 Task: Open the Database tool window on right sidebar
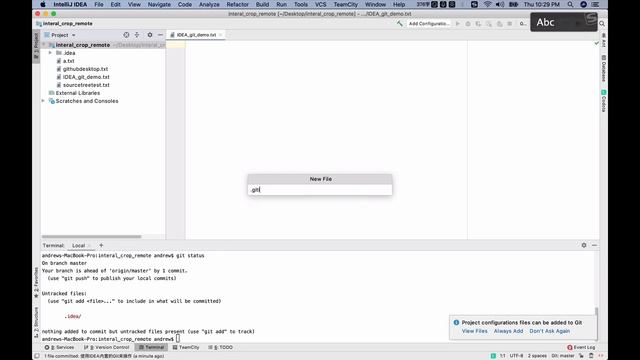coord(603,68)
